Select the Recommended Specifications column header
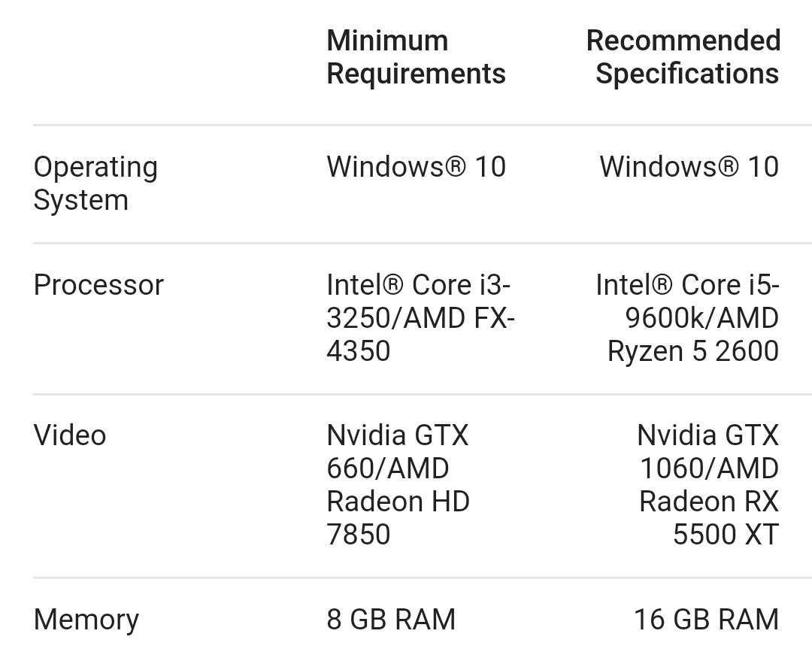This screenshot has height=661, width=812. point(683,57)
